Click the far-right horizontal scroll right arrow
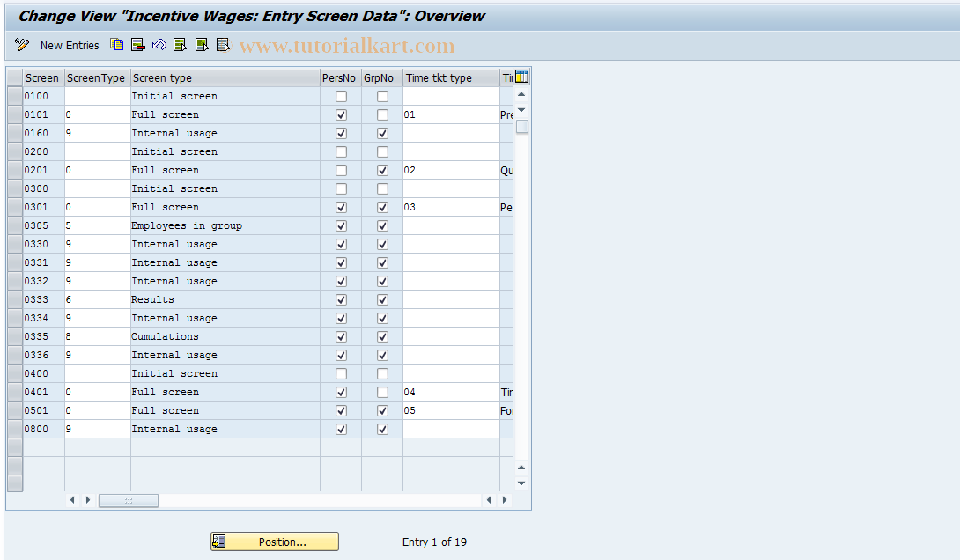Image resolution: width=960 pixels, height=560 pixels. (x=505, y=500)
